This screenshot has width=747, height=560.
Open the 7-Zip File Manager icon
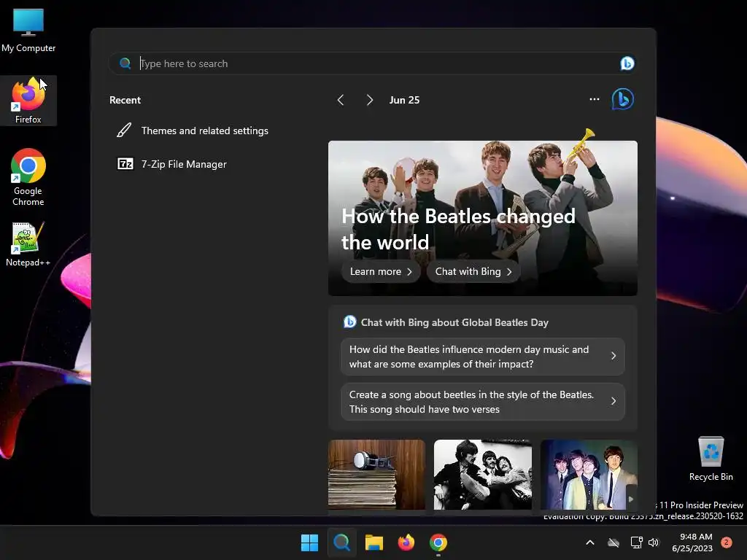click(x=125, y=164)
